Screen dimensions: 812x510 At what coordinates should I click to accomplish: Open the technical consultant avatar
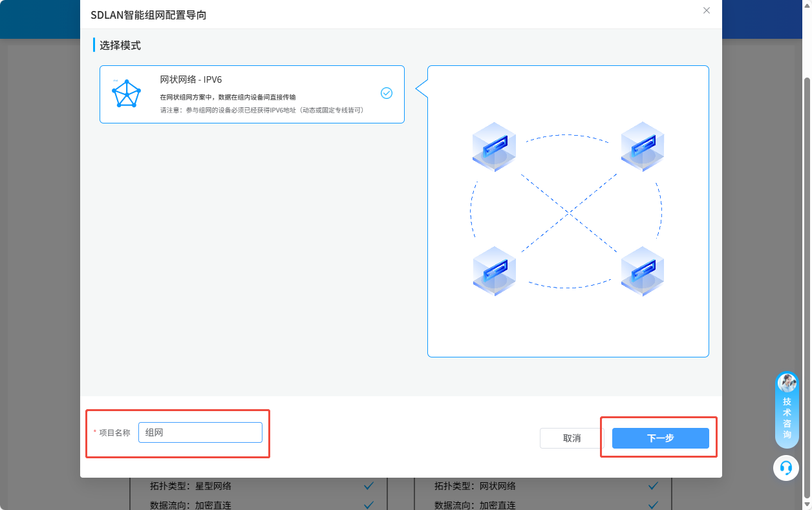point(787,383)
